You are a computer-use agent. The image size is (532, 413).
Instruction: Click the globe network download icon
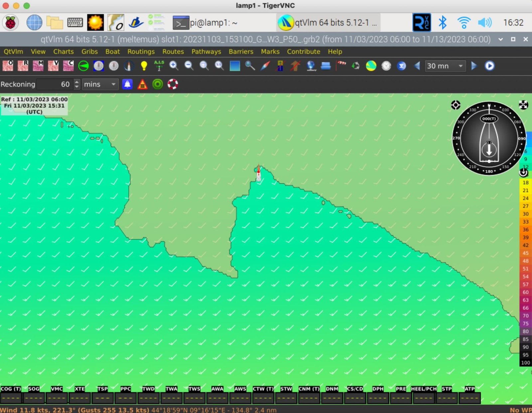point(311,66)
